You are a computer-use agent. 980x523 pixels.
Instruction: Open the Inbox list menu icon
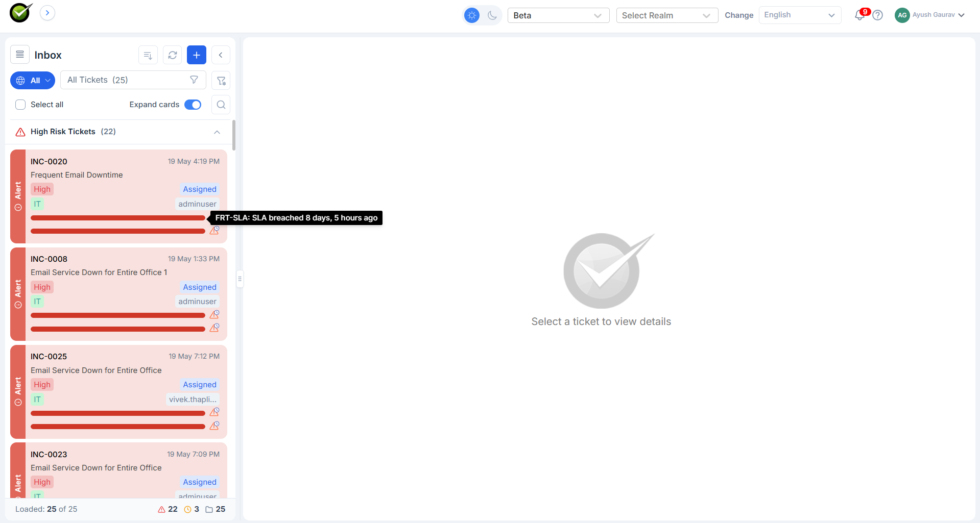(x=20, y=55)
